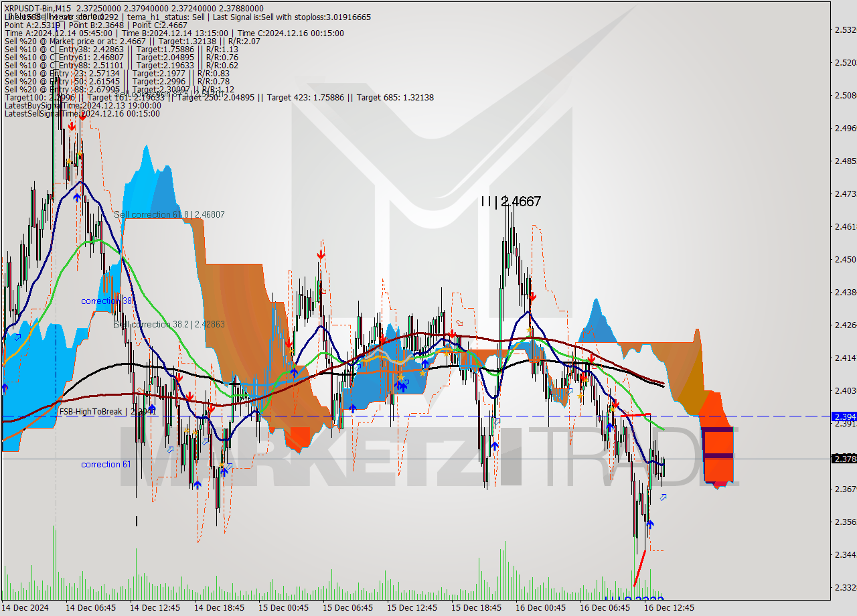Screen dimensions: 857x616
Task: Click the '16 Dec 06:45' time label
Action: [605, 608]
